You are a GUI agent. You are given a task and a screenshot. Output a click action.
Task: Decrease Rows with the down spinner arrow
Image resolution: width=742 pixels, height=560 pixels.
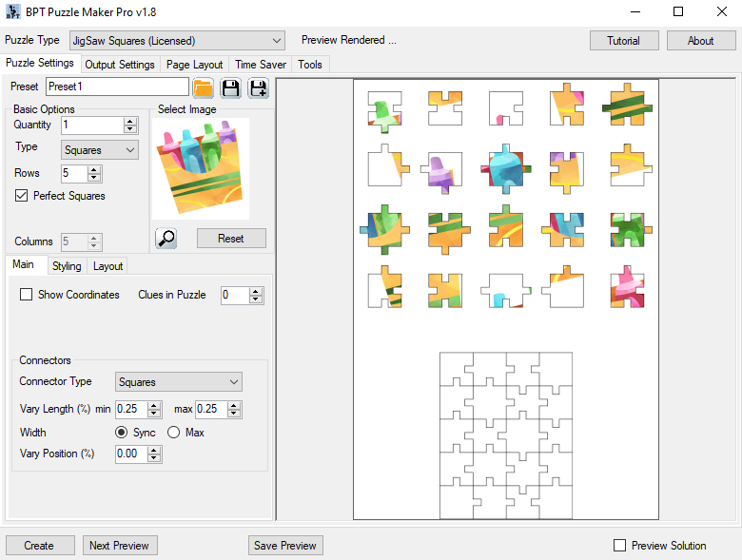coord(93,178)
